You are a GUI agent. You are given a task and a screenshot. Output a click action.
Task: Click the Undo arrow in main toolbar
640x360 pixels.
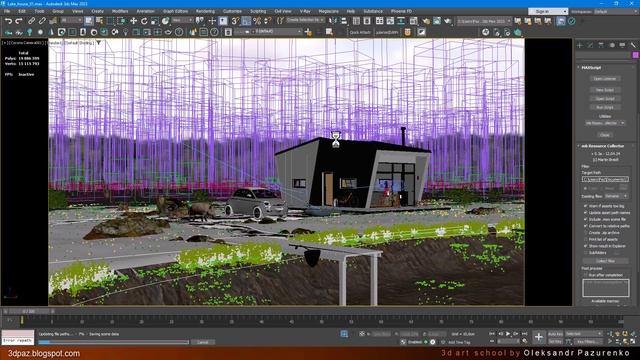(x=8, y=21)
